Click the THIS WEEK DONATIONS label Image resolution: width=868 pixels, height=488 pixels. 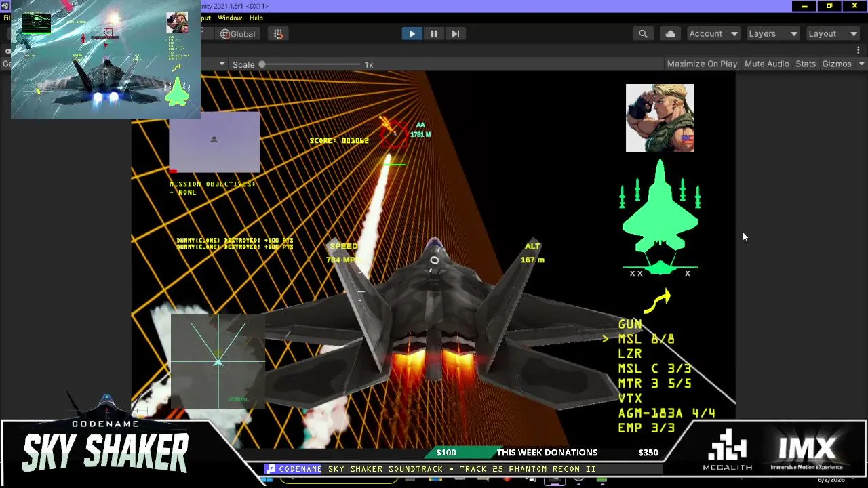[547, 453]
